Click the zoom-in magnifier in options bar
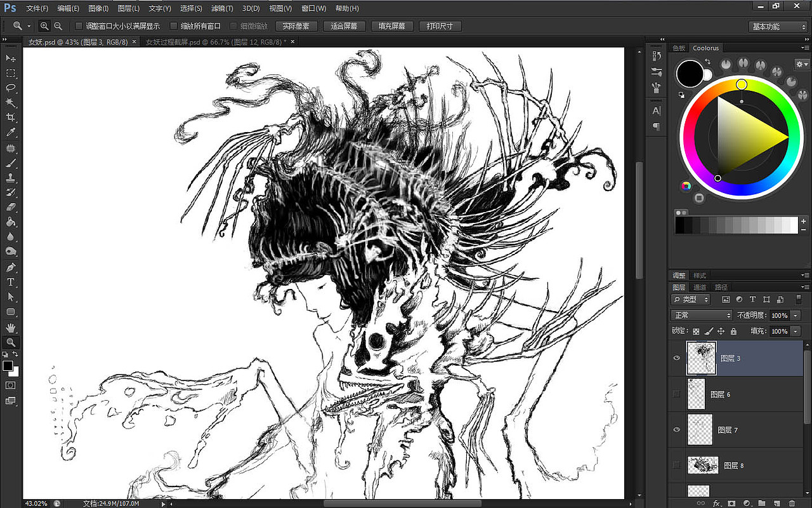 click(44, 26)
